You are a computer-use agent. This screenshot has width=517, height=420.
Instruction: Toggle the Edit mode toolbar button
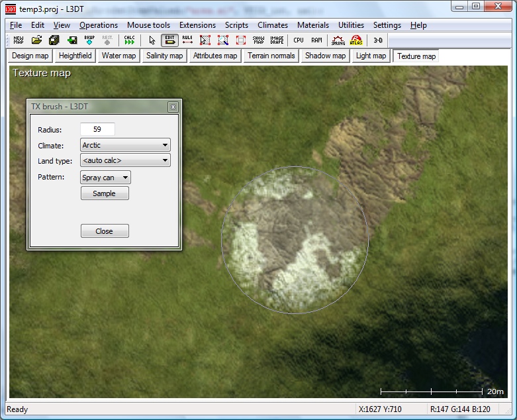[x=169, y=40]
